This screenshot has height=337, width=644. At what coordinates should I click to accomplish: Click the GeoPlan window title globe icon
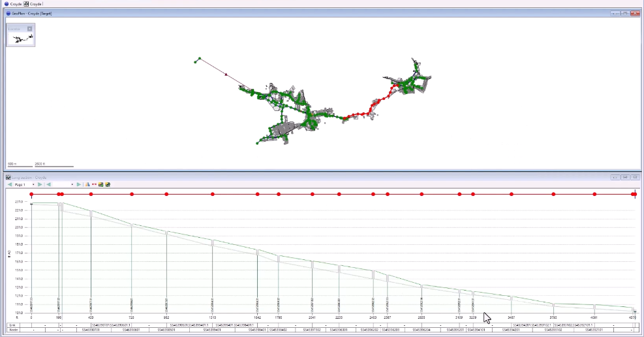click(x=8, y=14)
